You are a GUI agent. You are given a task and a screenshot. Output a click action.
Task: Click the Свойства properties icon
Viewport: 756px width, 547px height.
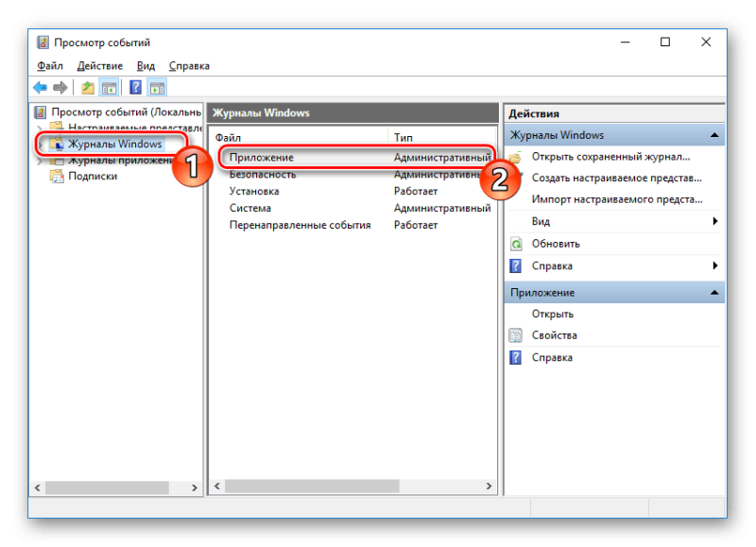point(516,335)
